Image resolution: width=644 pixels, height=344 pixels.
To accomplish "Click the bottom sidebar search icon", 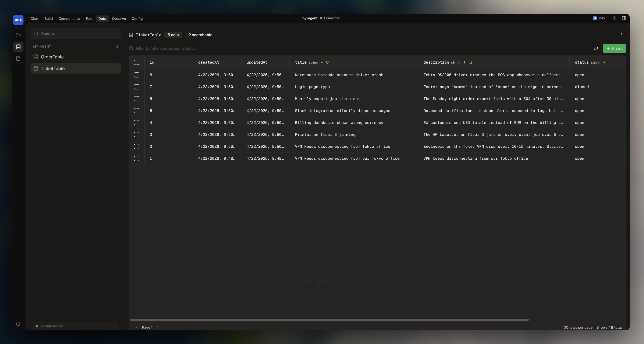I will point(18,324).
